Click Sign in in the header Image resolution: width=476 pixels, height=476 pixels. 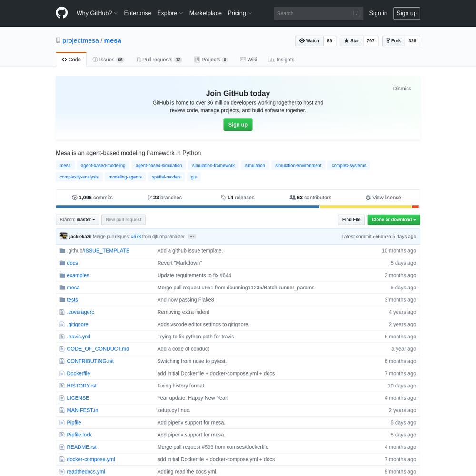point(378,13)
